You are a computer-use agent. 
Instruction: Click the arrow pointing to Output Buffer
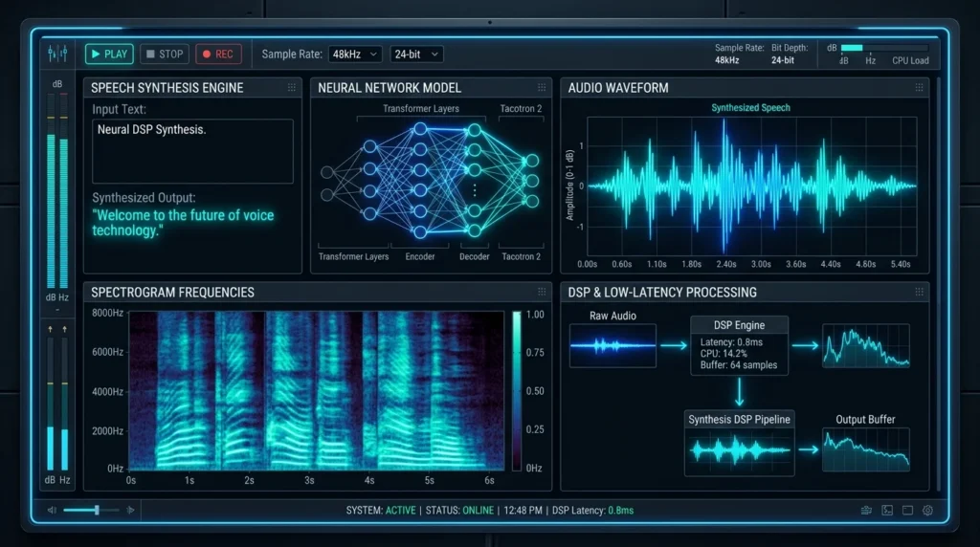pos(809,449)
